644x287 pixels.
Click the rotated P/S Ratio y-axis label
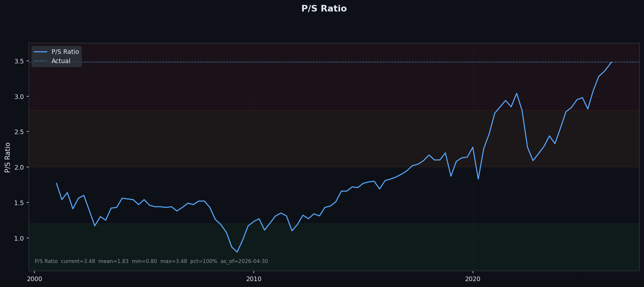pyautogui.click(x=8, y=157)
